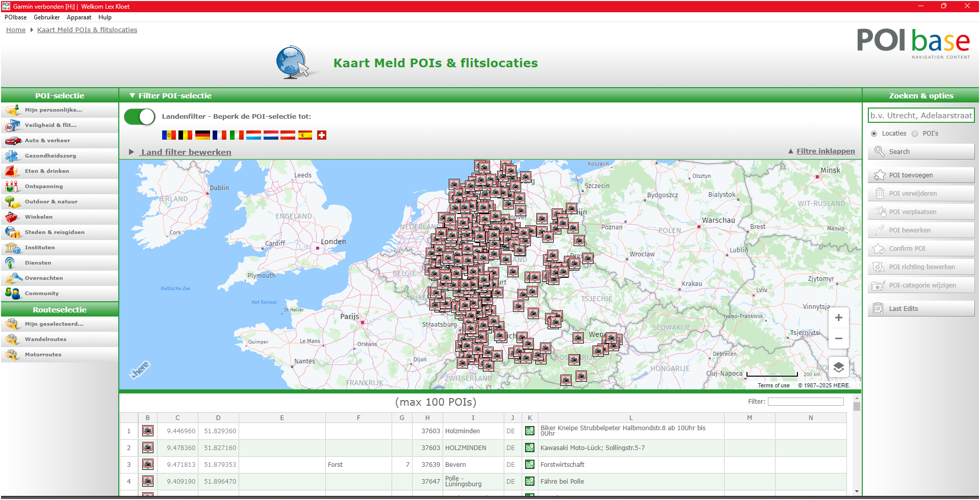
Task: Select Gezondheidszorg category icon
Action: [13, 156]
